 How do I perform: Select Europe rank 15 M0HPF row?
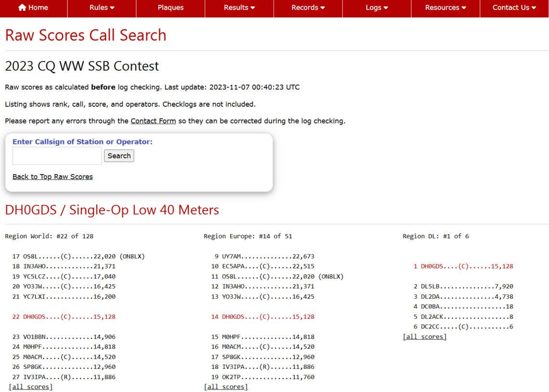[262, 337]
